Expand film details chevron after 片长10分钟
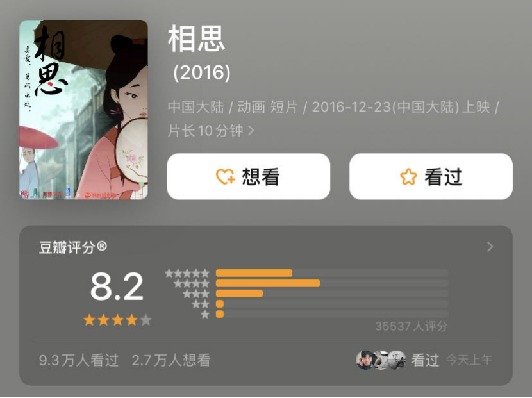The height and width of the screenshot is (398, 532). [251, 131]
